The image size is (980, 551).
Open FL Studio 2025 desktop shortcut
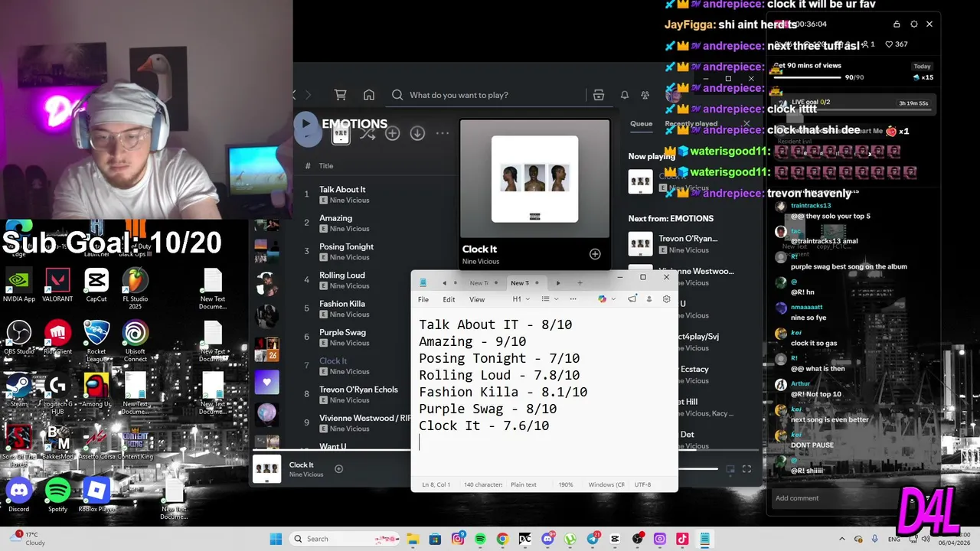point(136,289)
